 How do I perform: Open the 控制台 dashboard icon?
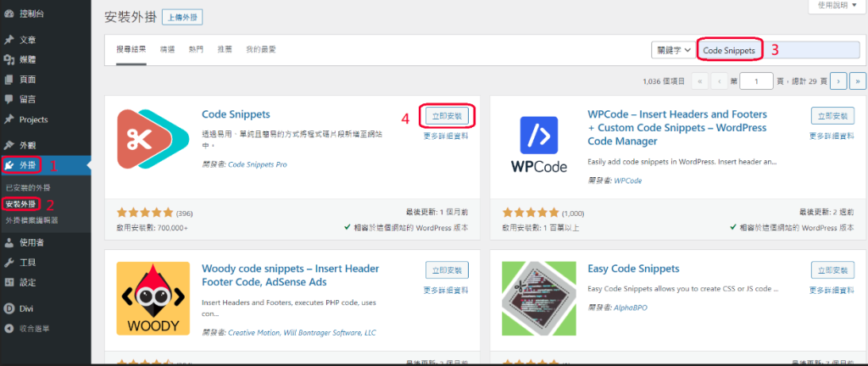click(8, 14)
